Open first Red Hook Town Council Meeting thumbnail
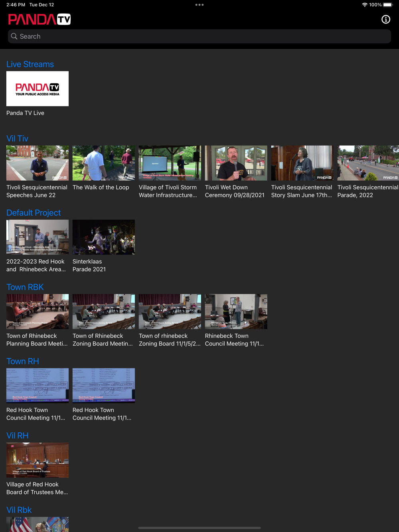The width and height of the screenshot is (399, 532). (x=38, y=386)
